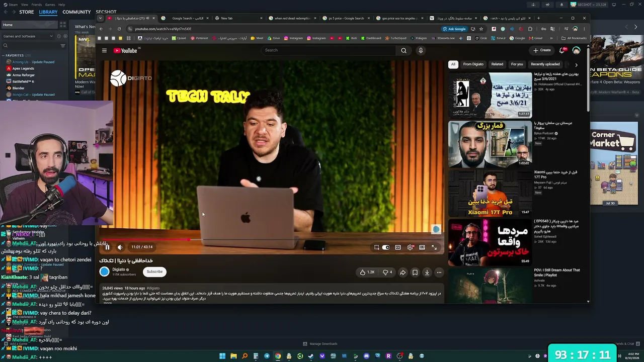
Task: Bookmark this page with star icon
Action: click(481, 29)
